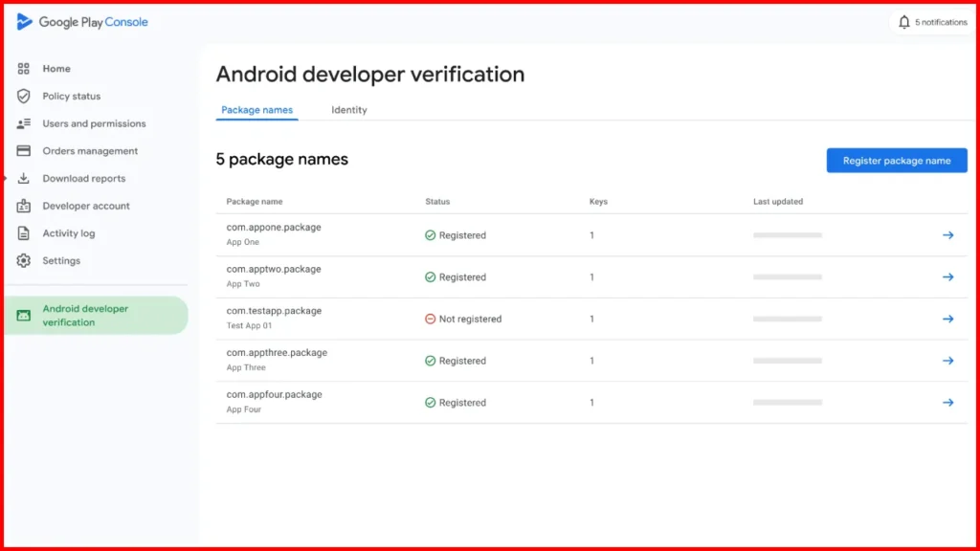Open com.testapp.package details arrow
Image resolution: width=980 pixels, height=551 pixels.
tap(948, 320)
